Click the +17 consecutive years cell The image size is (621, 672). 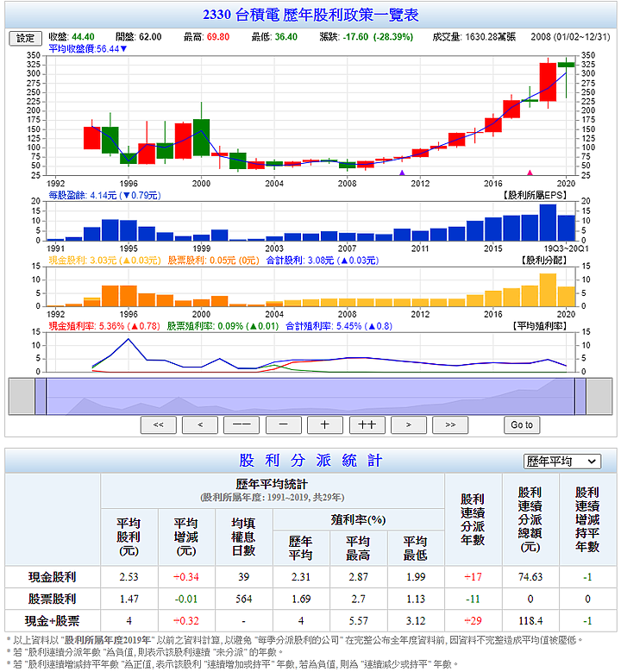click(x=473, y=577)
